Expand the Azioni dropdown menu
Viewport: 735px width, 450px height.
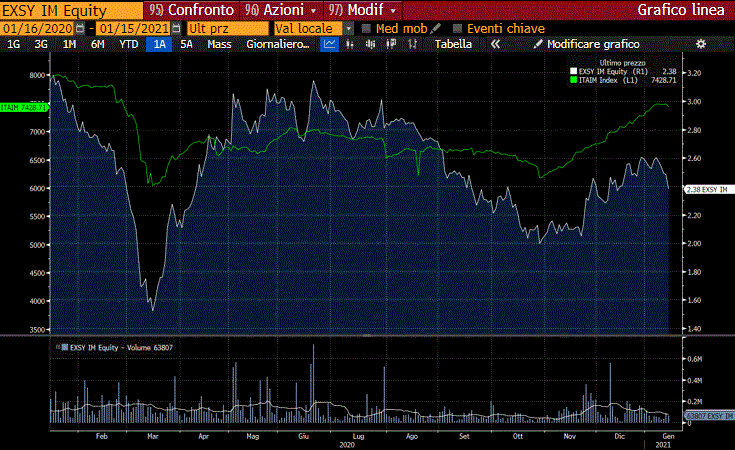point(313,10)
